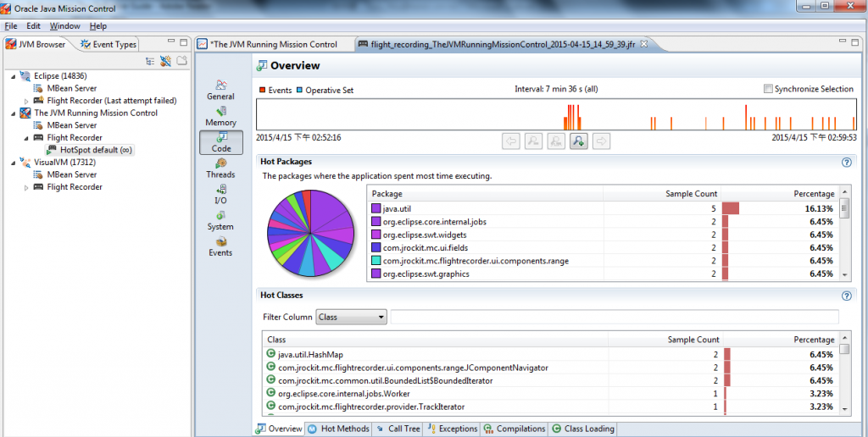This screenshot has height=437, width=868.
Task: Click the java.util package color swatch
Action: (376, 208)
